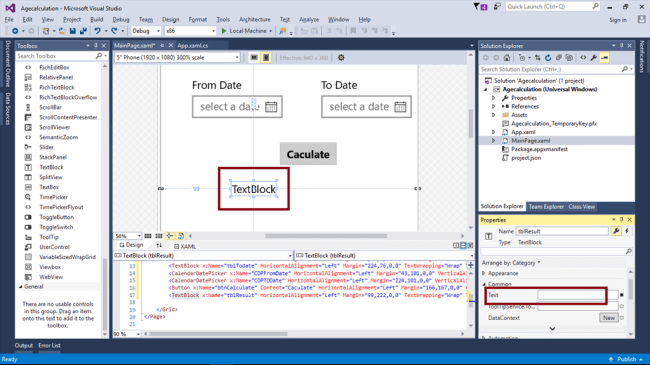Open the Build menu
Image resolution: width=650 pixels, height=365 pixels.
point(97,19)
